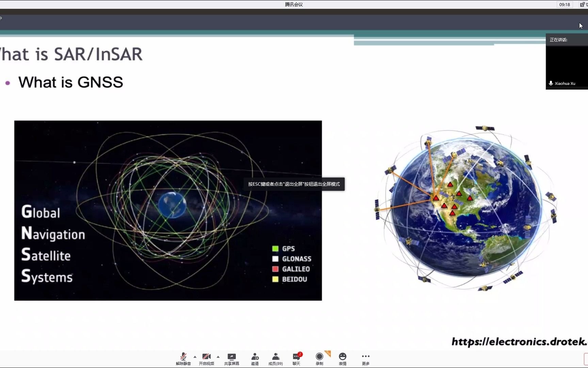Viewport: 588px width, 368px height.
Task: Click the 正在讲话 speaker panel header
Action: coord(567,40)
